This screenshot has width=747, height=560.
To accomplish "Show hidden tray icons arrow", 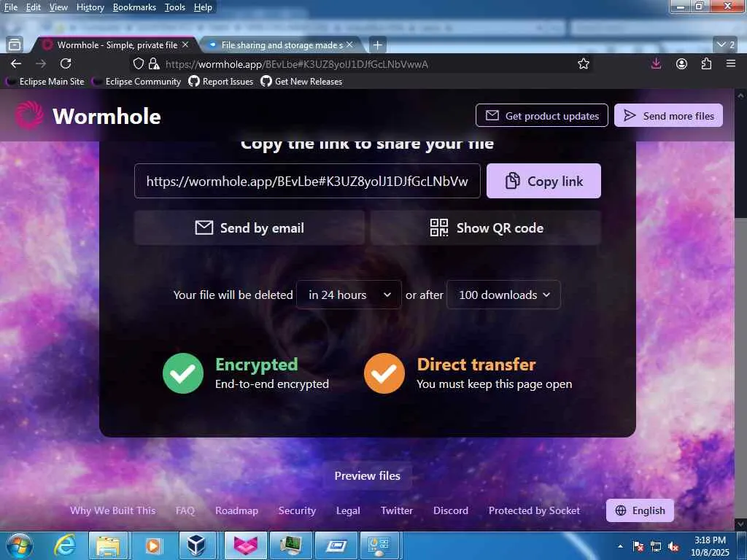I will point(620,546).
